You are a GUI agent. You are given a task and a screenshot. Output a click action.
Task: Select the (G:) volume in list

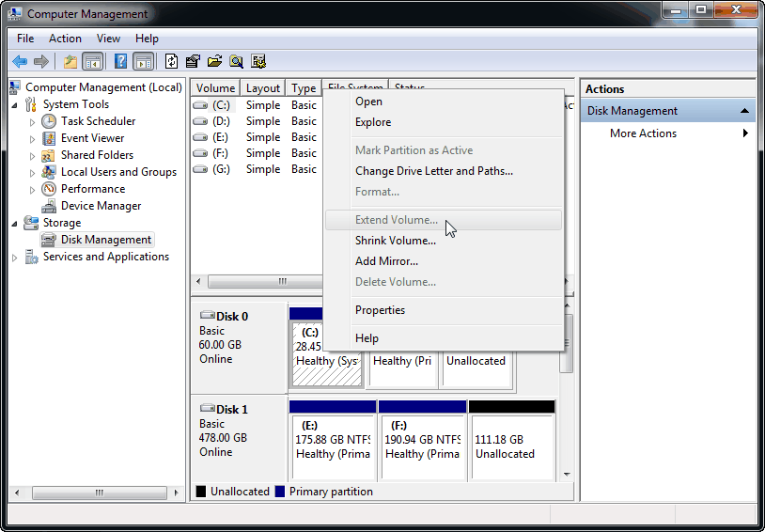click(x=221, y=169)
